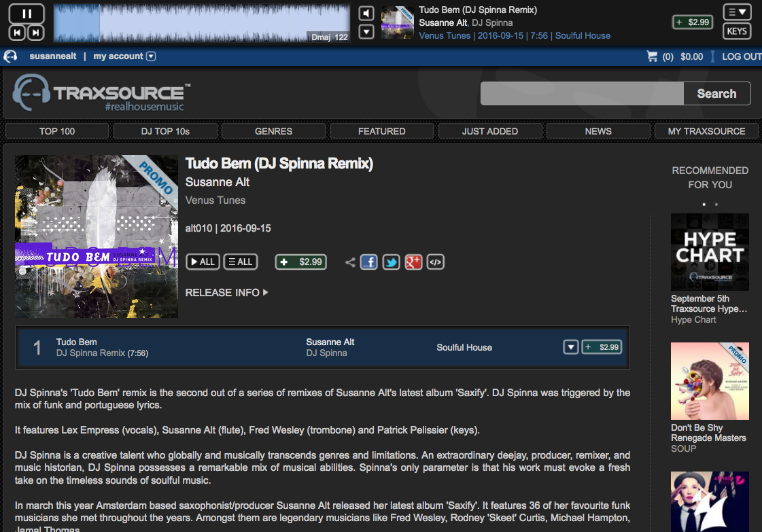
Task: Open Tudo Bem track title in tracklist
Action: (x=76, y=342)
